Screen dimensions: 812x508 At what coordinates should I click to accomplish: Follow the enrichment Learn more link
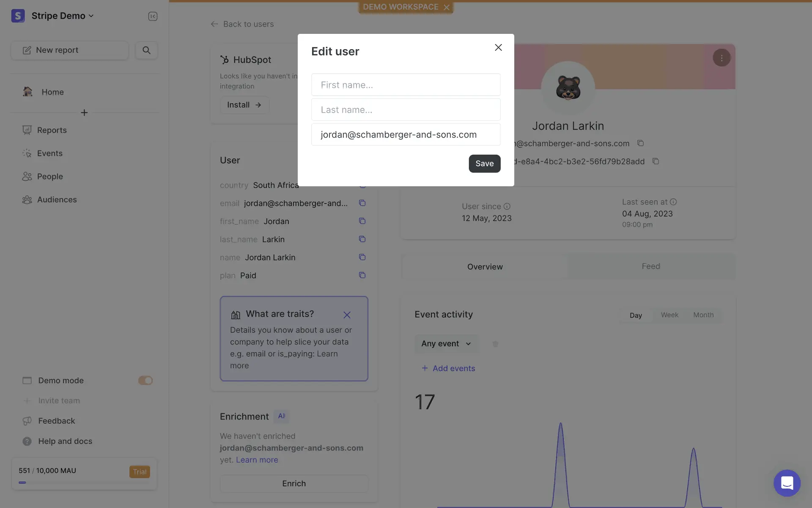[257, 460]
